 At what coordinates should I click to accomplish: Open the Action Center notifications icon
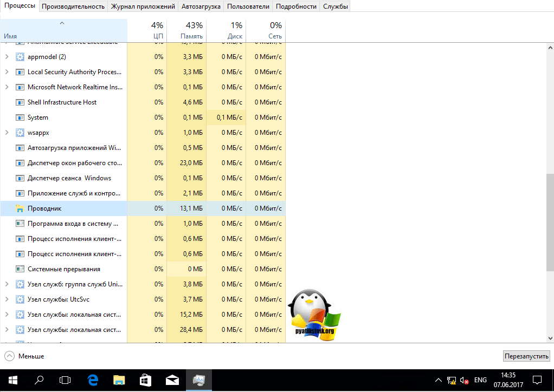(x=537, y=380)
